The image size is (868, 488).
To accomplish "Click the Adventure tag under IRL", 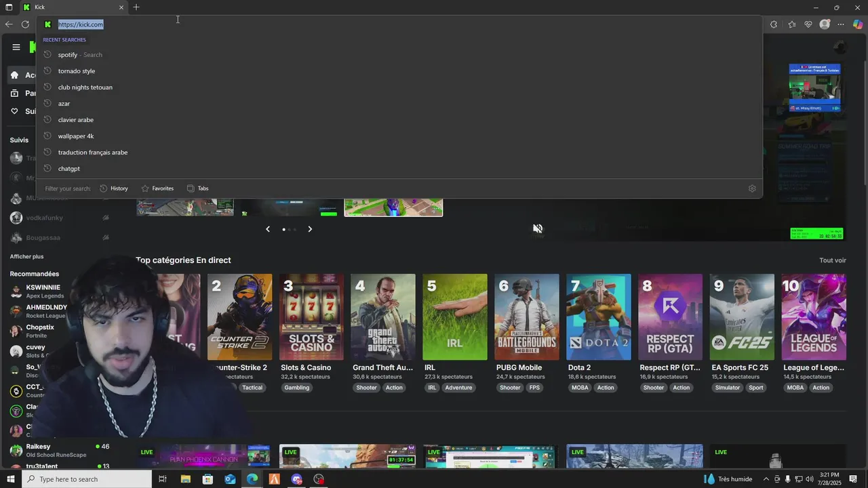I will [x=458, y=388].
